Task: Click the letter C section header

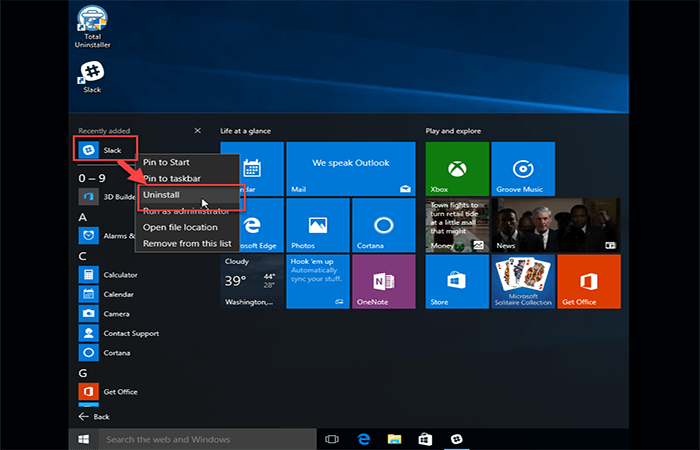Action: click(83, 256)
